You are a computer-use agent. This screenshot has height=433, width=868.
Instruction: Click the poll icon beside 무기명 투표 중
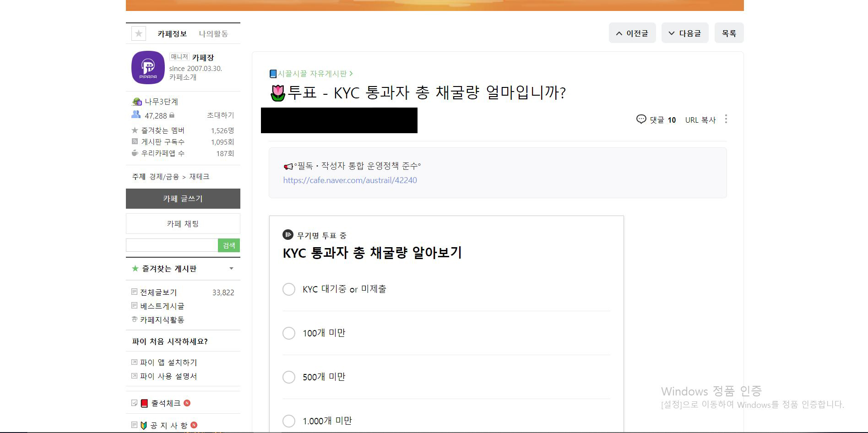pyautogui.click(x=288, y=235)
